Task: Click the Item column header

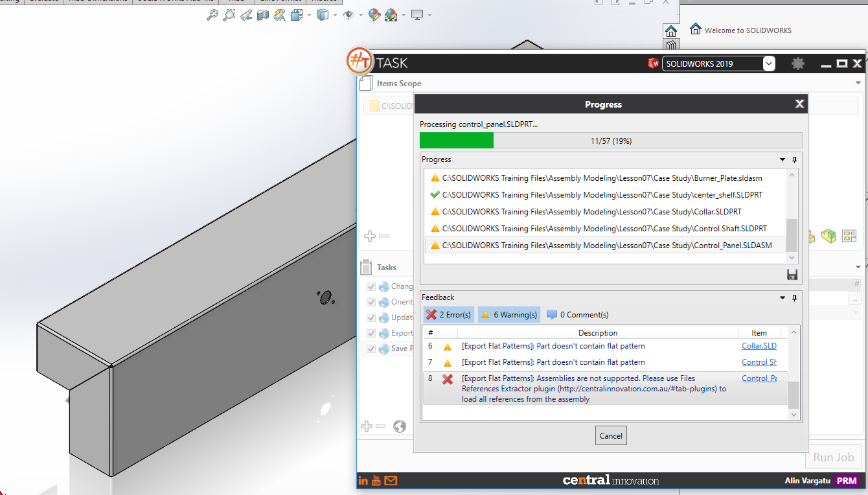Action: pos(759,333)
